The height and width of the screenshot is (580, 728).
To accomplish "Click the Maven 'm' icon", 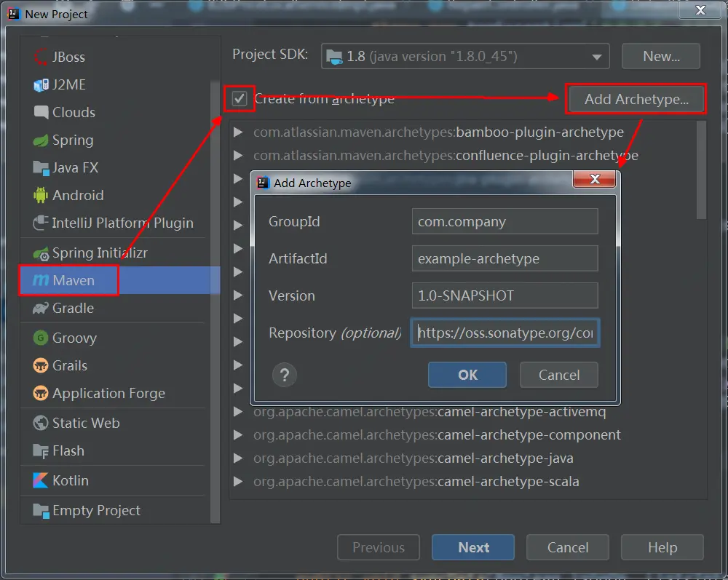I will click(40, 280).
